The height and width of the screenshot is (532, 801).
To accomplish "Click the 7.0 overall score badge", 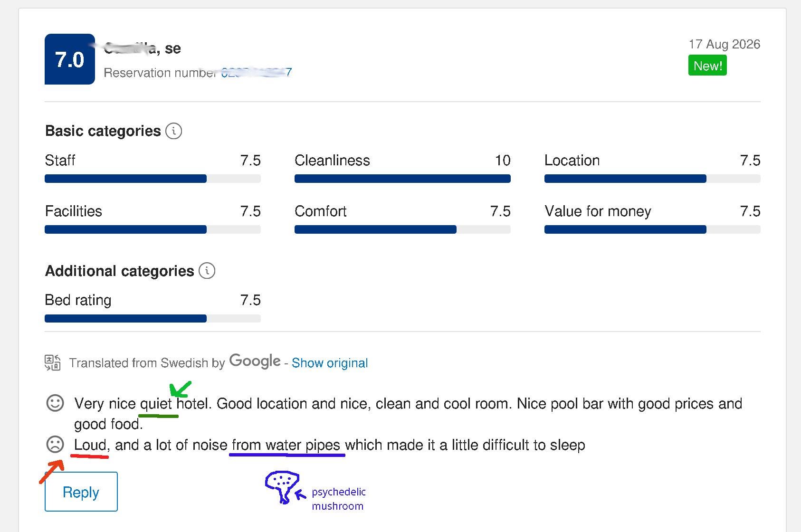I will pyautogui.click(x=70, y=59).
